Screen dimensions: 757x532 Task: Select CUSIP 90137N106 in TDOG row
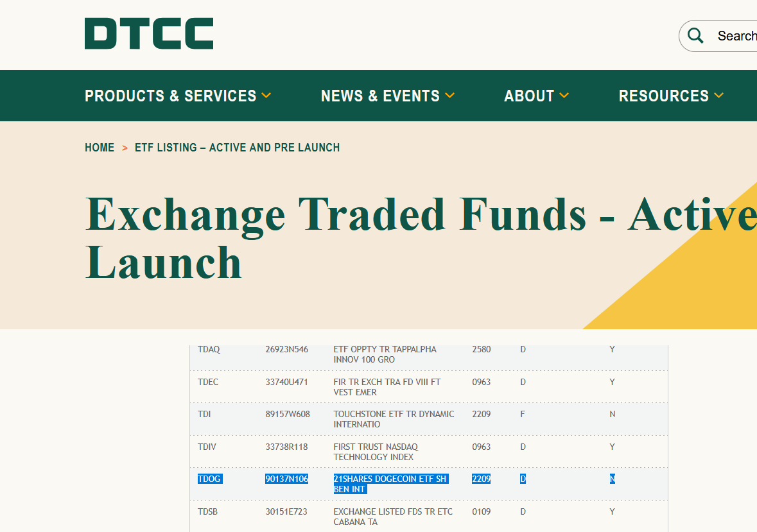(287, 479)
